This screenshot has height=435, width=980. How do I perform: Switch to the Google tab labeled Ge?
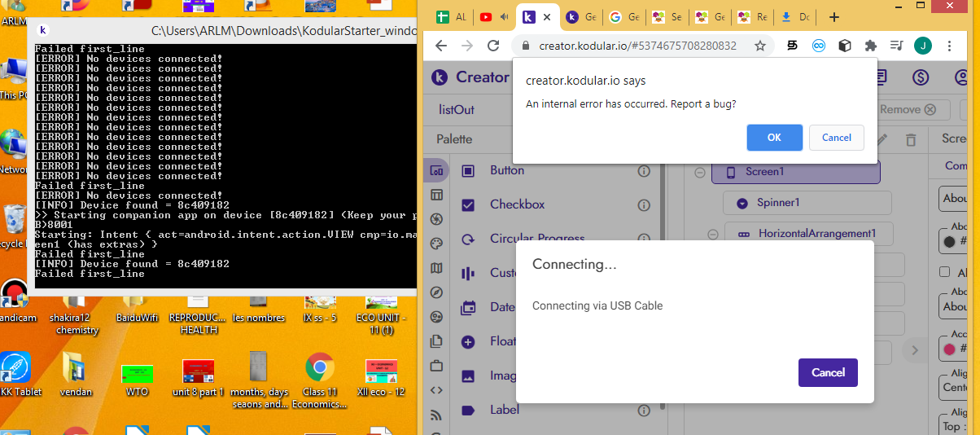624,16
